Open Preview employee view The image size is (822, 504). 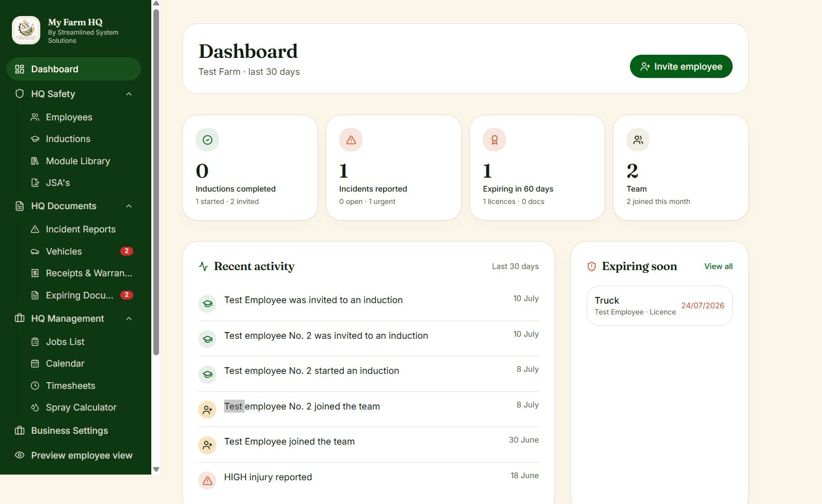pos(74,455)
